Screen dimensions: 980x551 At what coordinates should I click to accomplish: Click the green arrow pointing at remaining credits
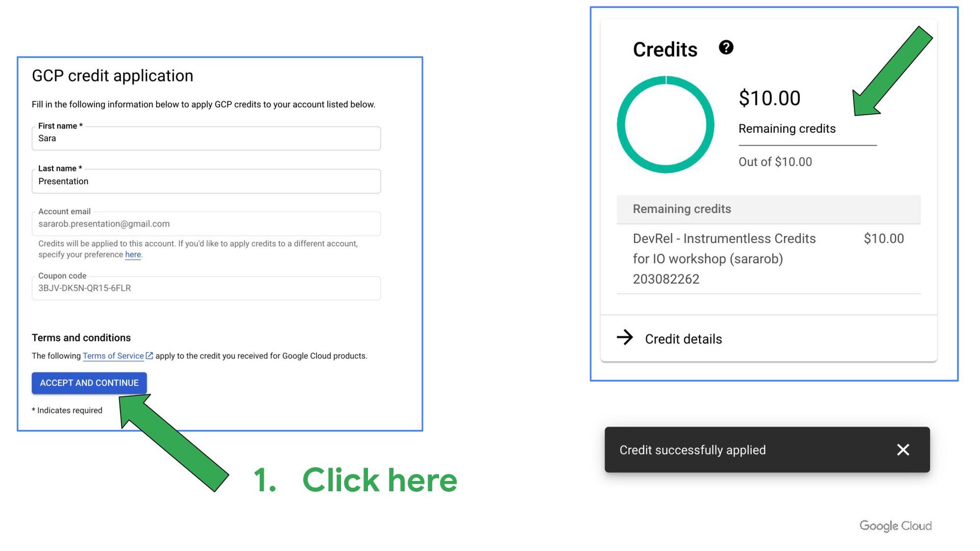coord(893,70)
